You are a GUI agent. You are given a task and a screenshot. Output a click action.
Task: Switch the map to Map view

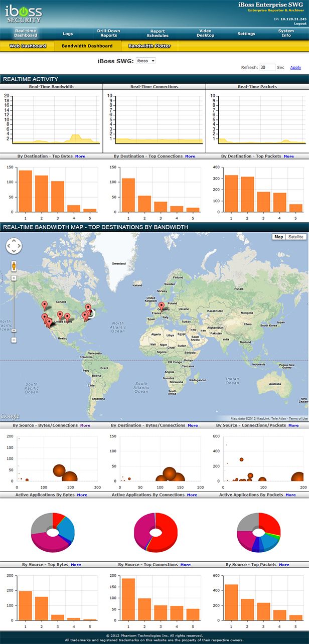[x=278, y=237]
